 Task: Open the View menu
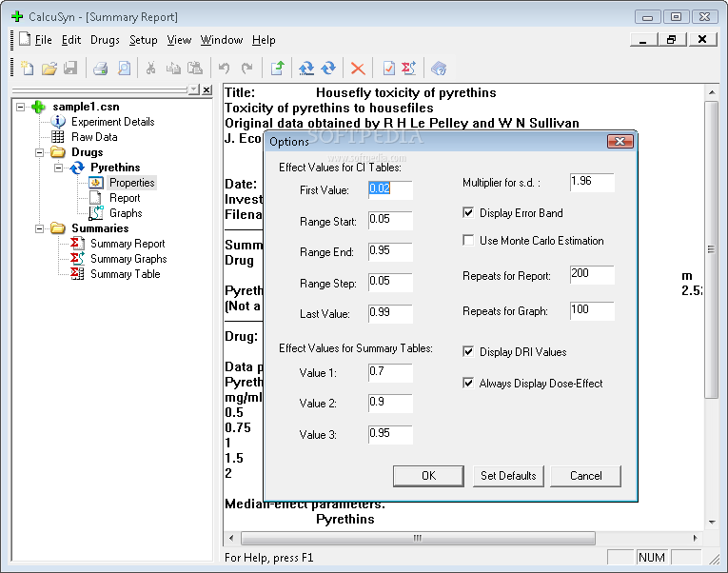click(x=179, y=40)
